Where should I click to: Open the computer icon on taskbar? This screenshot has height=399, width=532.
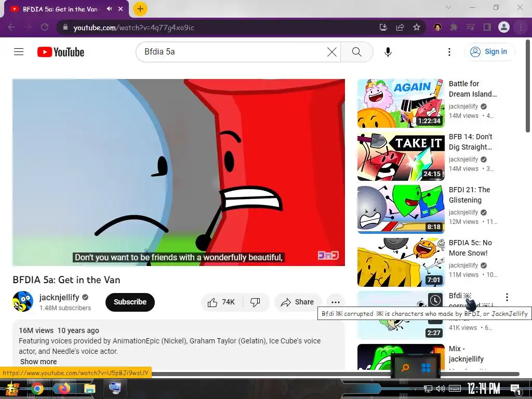pyautogui.click(x=115, y=388)
